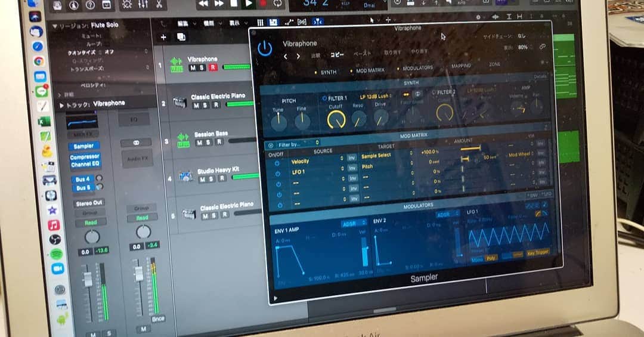Rewind the project playhead
This screenshot has height=337, width=644.
point(203,4)
